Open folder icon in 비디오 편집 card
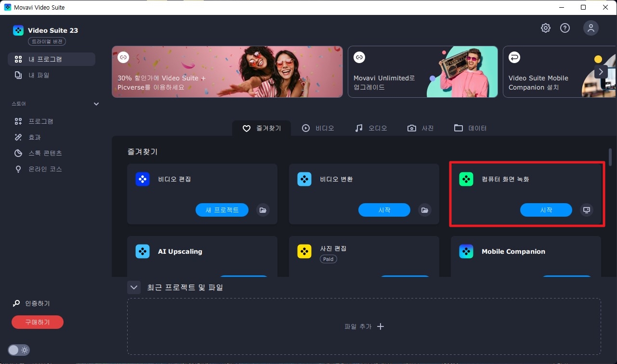 coord(263,210)
